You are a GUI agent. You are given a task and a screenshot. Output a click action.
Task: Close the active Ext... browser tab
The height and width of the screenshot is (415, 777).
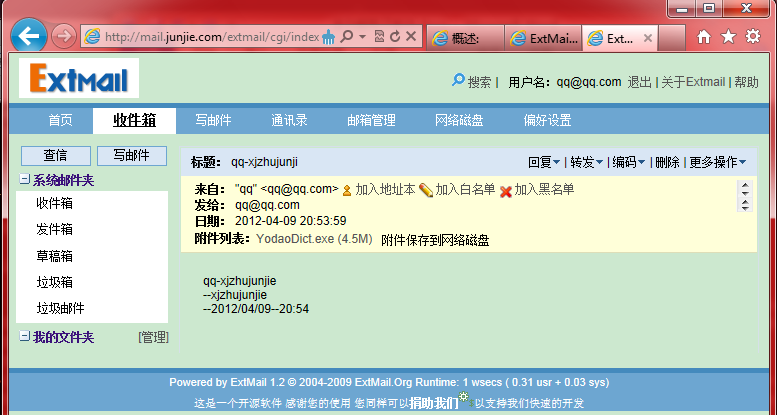coord(647,38)
